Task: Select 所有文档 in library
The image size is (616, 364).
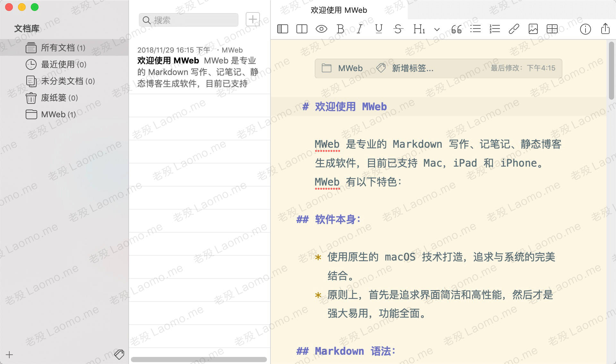Action: pos(64,48)
